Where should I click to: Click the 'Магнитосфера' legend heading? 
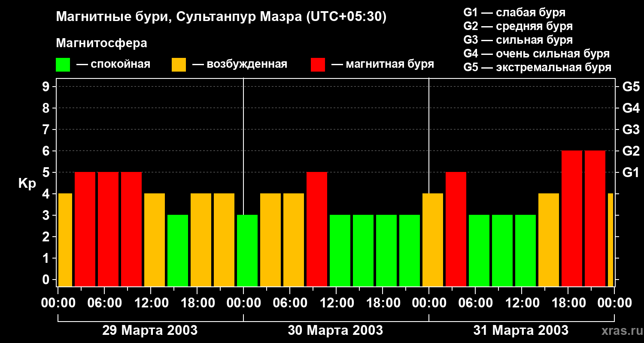click(x=101, y=43)
